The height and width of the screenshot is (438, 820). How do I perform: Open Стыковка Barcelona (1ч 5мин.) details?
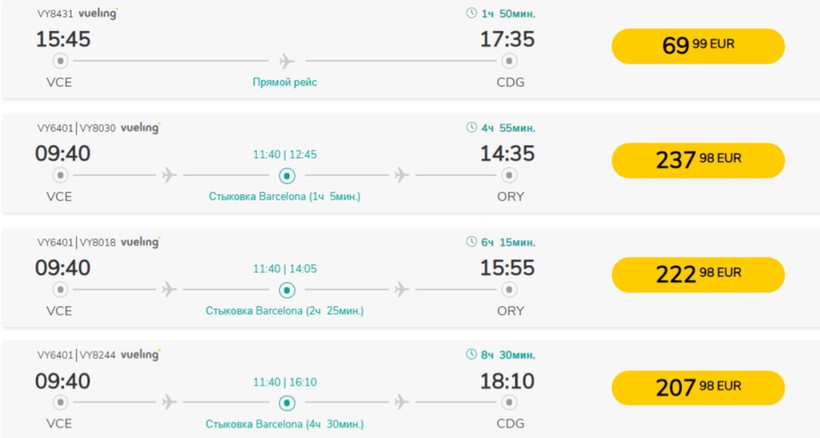tap(285, 197)
